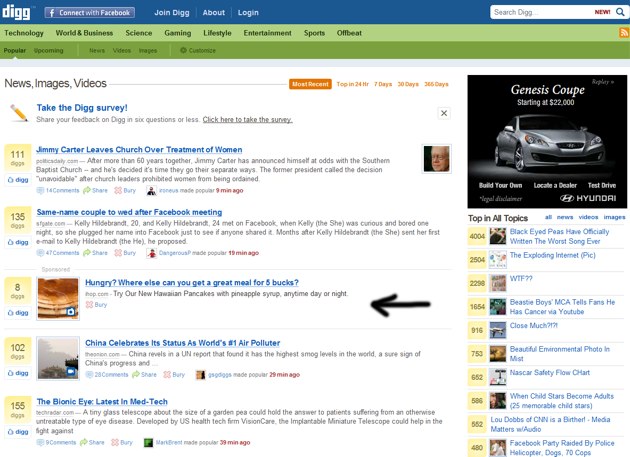This screenshot has height=457, width=630.
Task: Focus the Search Digg field
Action: [542, 12]
